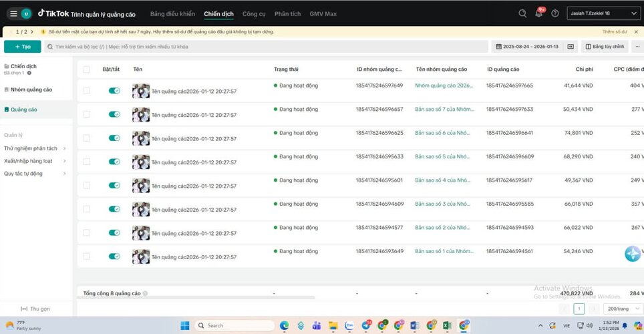
Task: Check the box for the last ad row
Action: click(86, 256)
